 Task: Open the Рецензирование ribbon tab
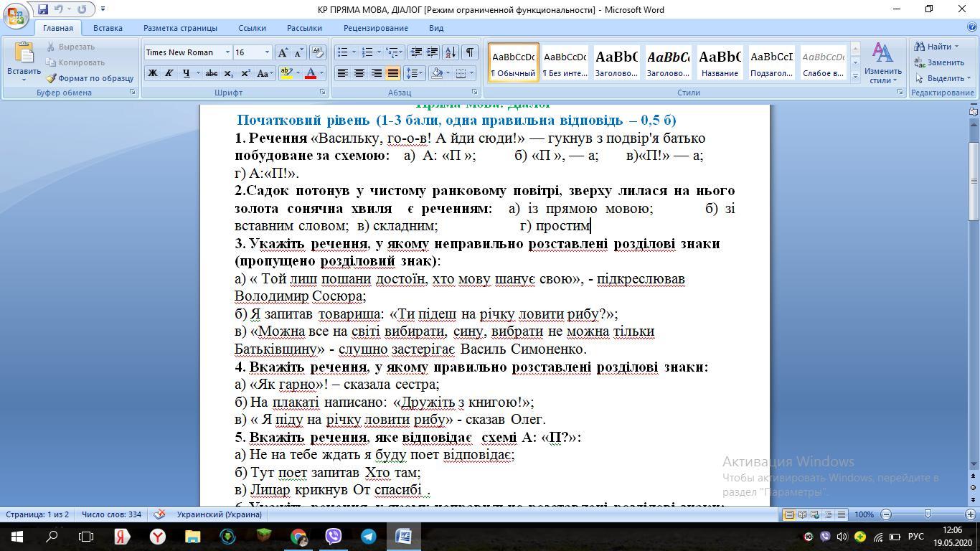click(x=375, y=28)
